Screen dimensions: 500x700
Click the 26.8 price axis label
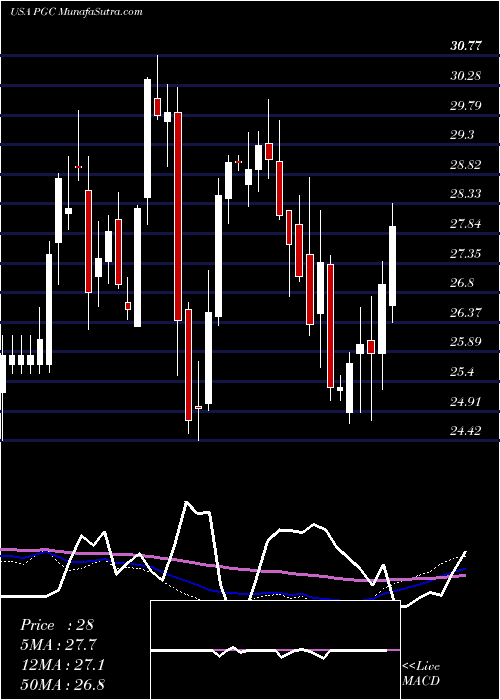click(462, 283)
